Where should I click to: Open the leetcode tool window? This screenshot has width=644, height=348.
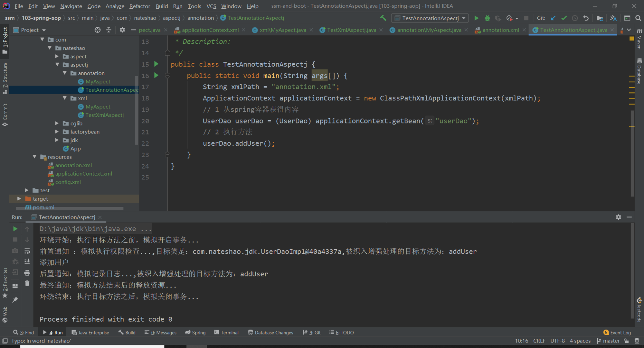pos(639,310)
